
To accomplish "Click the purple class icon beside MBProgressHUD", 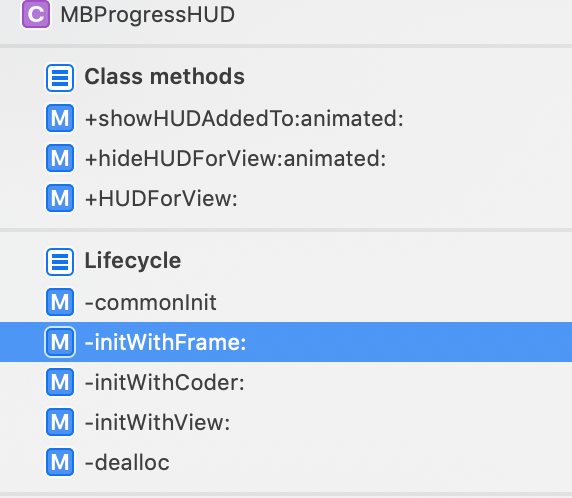I will point(36,14).
